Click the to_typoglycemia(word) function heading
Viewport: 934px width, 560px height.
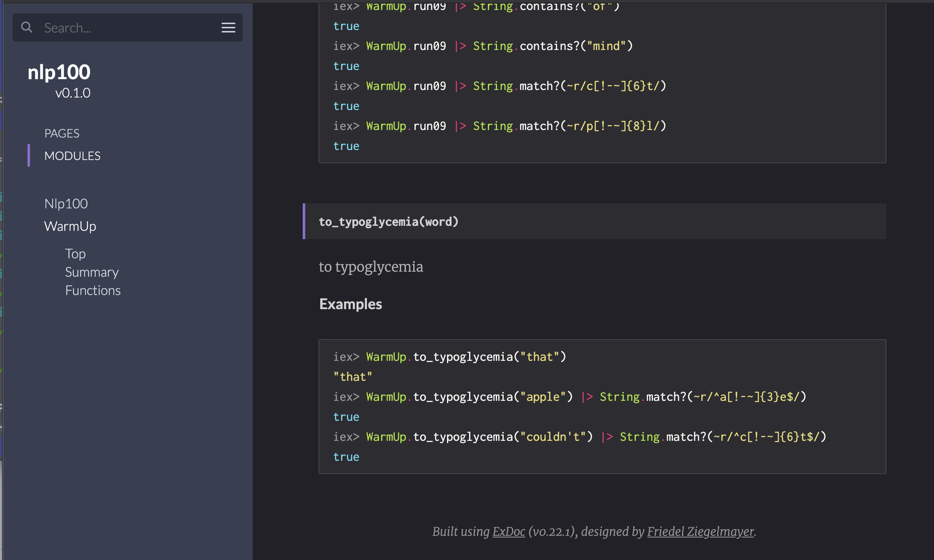pos(389,222)
